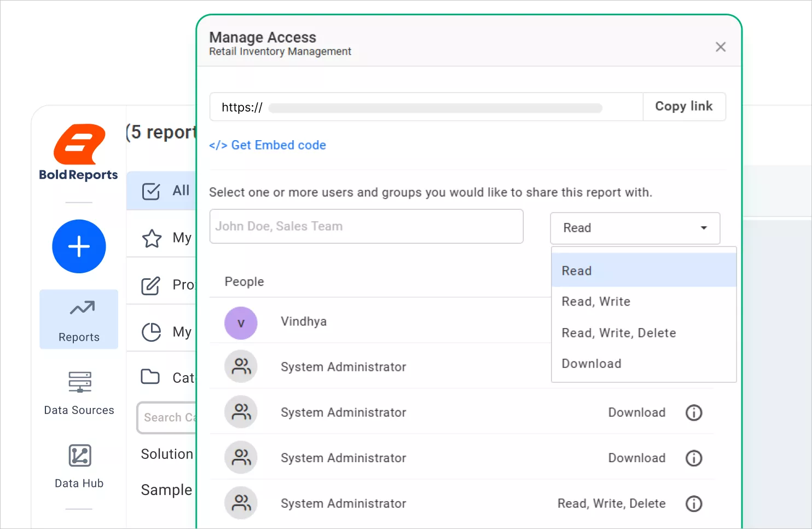
Task: Click the info icon beside the Download permission row
Action: click(x=694, y=412)
